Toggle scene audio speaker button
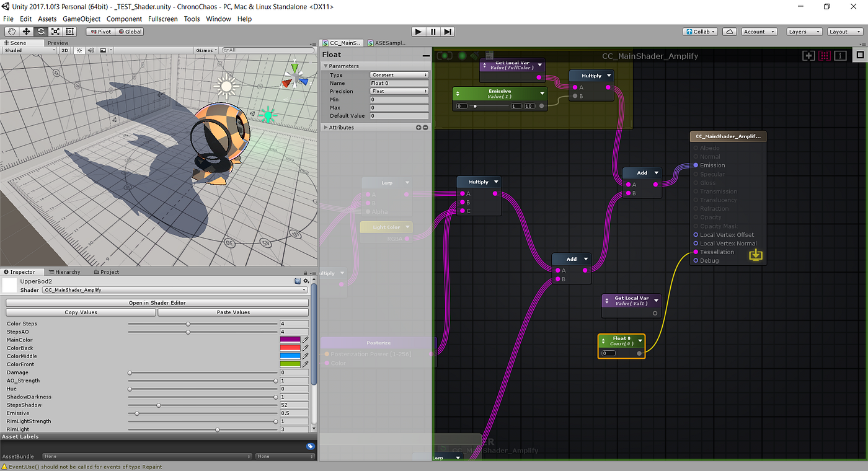 point(91,50)
